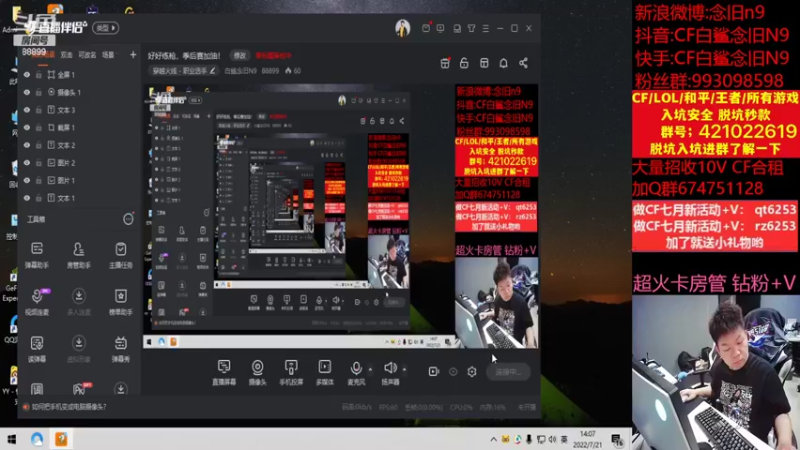
Task: Show hidden tray icons chevron
Action: coord(493,439)
